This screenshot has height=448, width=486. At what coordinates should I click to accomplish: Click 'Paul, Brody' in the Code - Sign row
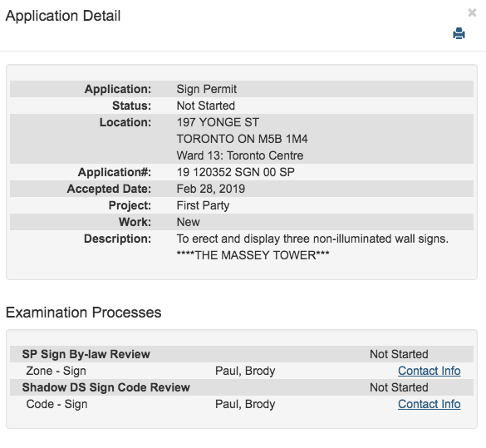245,404
